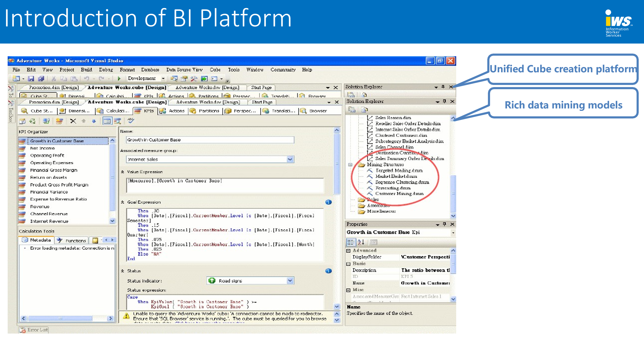Select Forecasting.dmm in Solution Explorer
The height and width of the screenshot is (347, 644).
click(393, 188)
